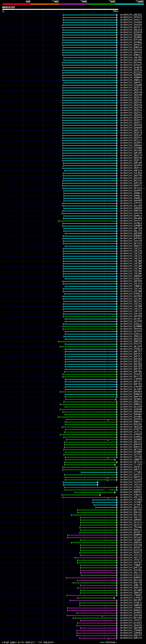Open hit UniRef100_P93473
Image resolution: width=146 pixels, height=644 pixels.
tap(131, 17)
